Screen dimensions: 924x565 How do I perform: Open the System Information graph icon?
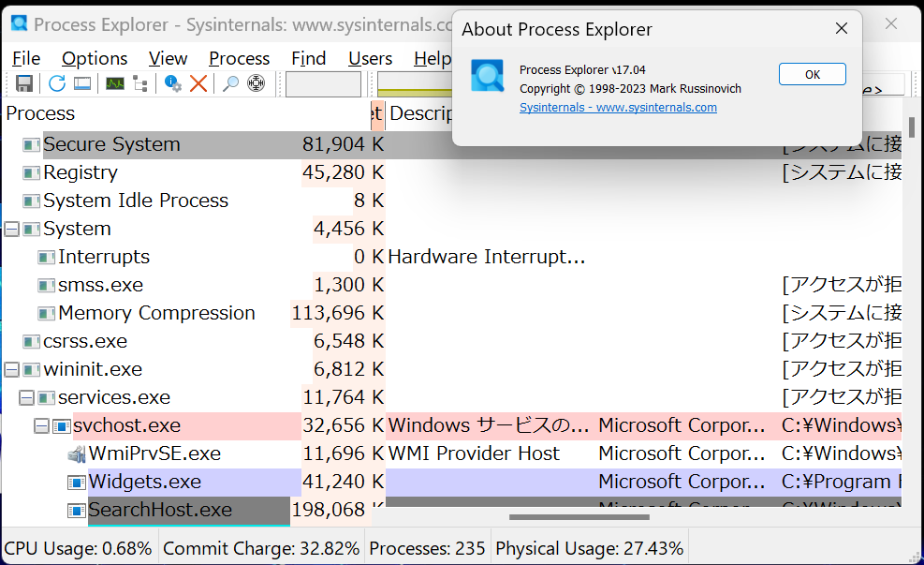tap(115, 83)
